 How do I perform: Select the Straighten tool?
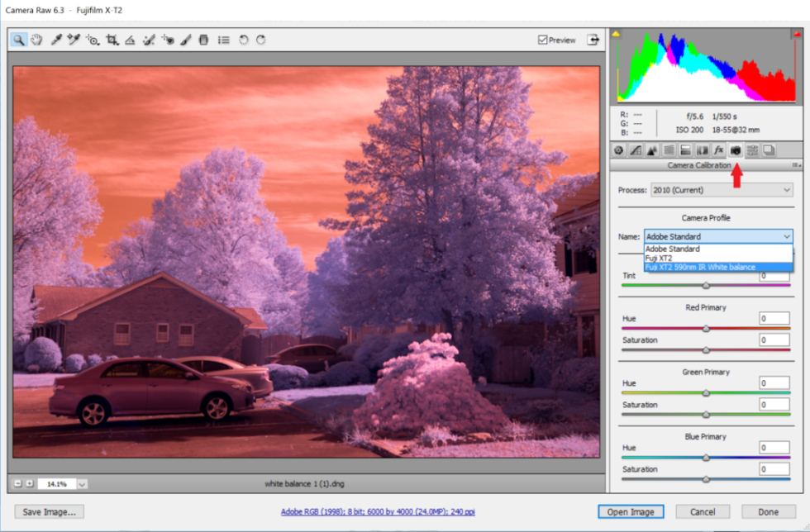coord(130,40)
